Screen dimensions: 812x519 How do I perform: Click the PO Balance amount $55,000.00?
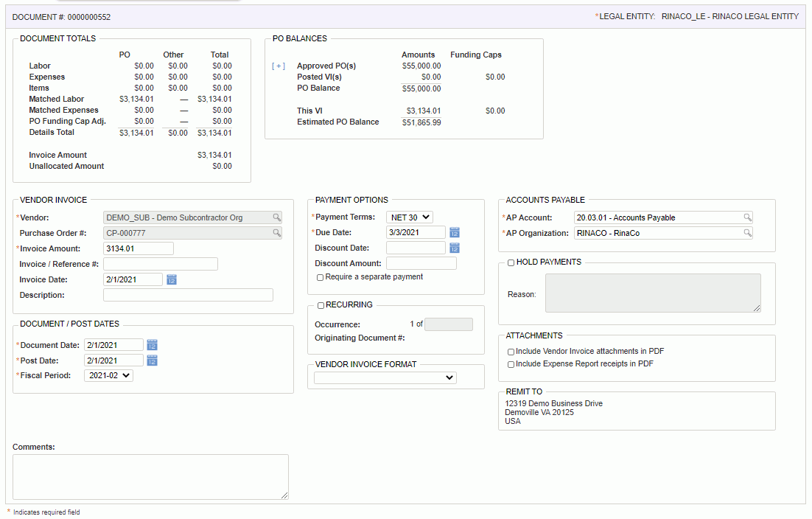tap(421, 89)
